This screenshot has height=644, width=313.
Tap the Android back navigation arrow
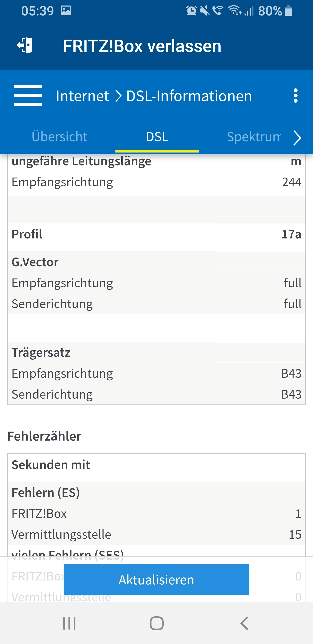(x=244, y=623)
